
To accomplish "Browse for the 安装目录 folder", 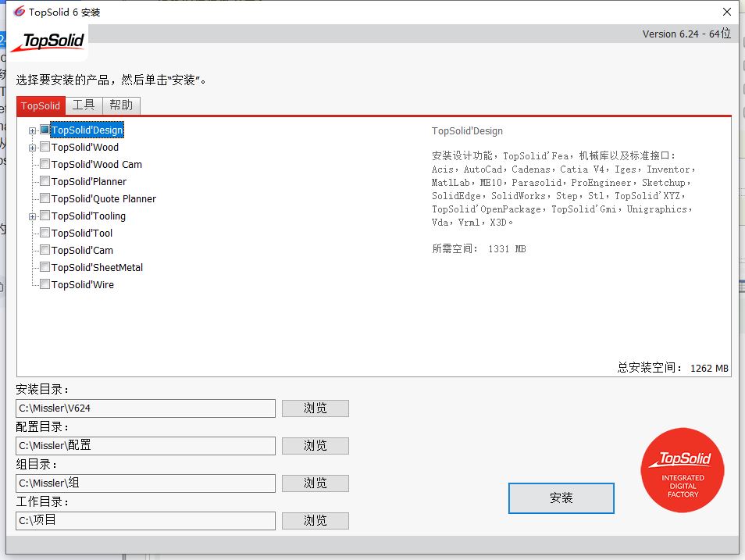I will point(315,408).
